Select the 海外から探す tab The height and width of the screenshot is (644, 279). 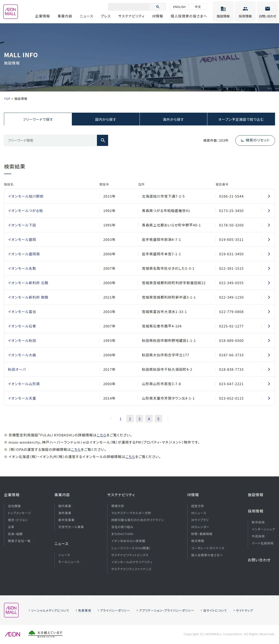click(x=173, y=119)
